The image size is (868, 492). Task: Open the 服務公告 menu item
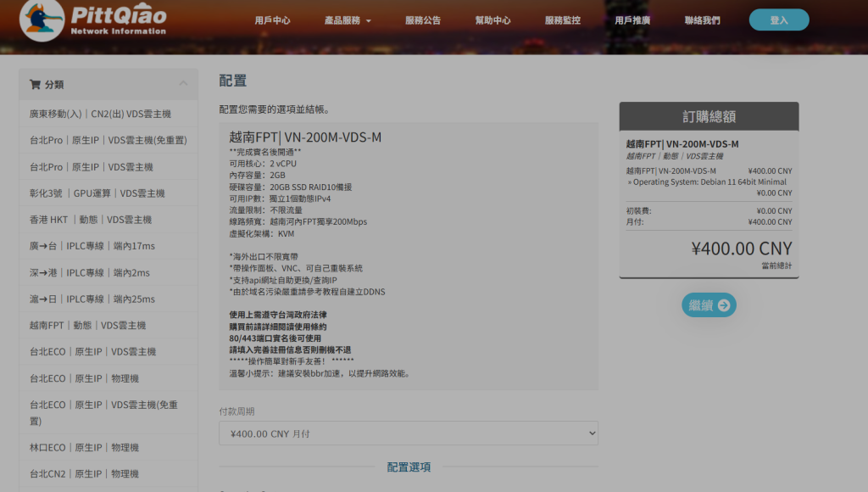[x=423, y=20]
